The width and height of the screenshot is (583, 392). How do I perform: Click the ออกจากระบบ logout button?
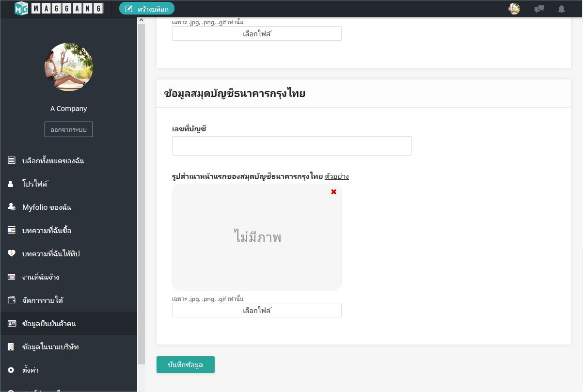69,129
